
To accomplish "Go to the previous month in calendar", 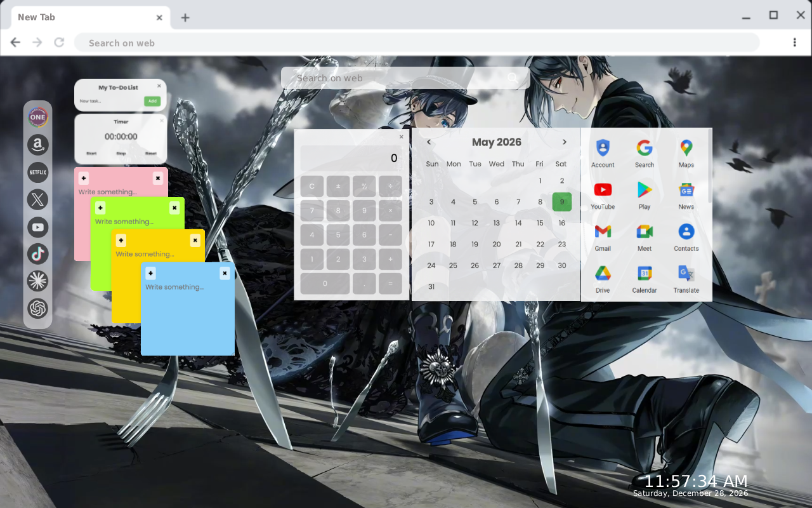I will click(429, 142).
